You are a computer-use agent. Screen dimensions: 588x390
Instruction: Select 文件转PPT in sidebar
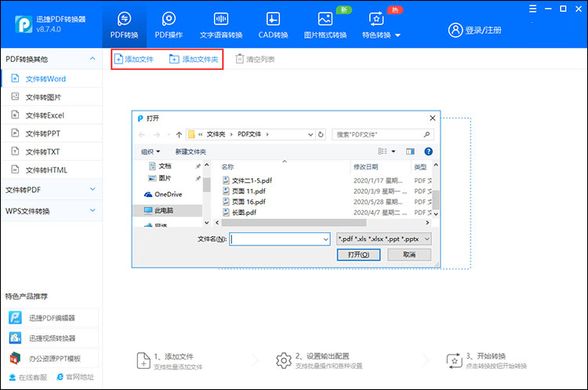point(52,133)
